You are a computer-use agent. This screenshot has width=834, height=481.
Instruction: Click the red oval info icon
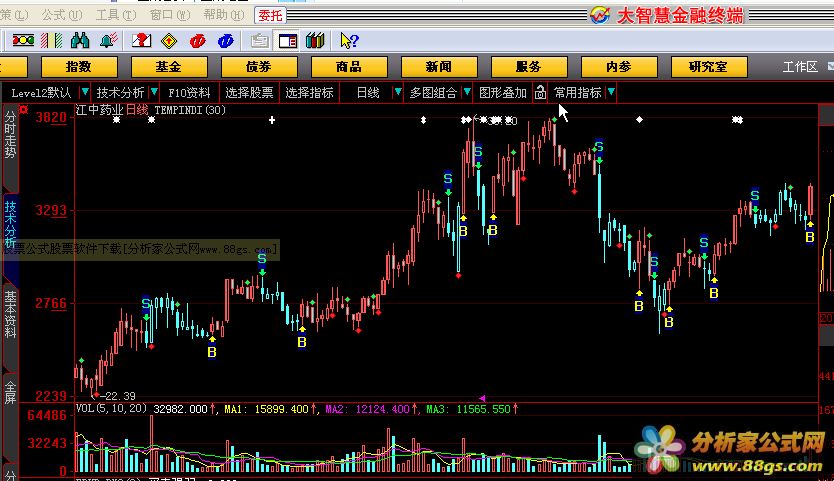click(197, 40)
